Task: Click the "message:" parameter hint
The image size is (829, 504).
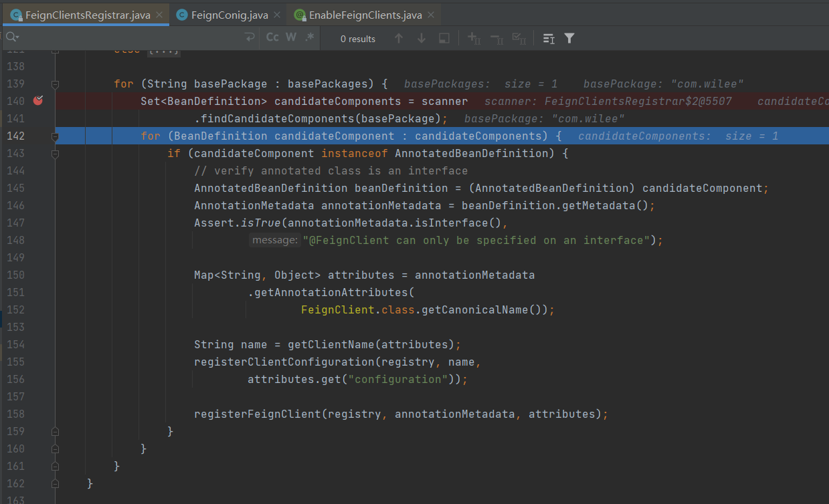Action: tap(274, 240)
